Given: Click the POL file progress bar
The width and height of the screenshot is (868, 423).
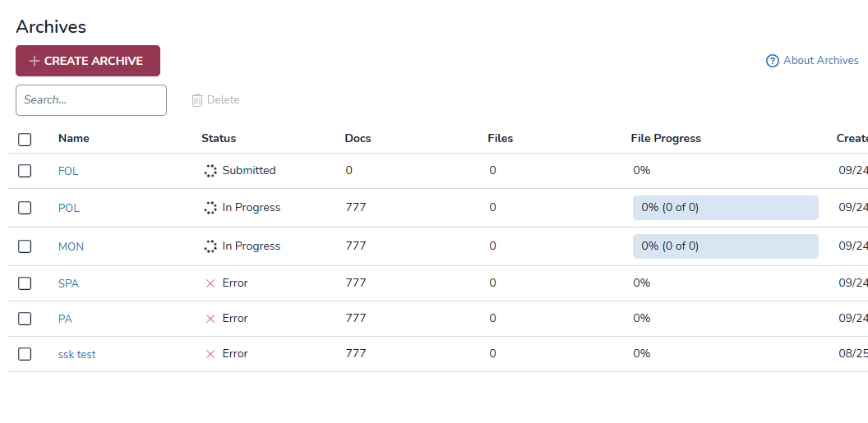Looking at the screenshot, I should (725, 208).
